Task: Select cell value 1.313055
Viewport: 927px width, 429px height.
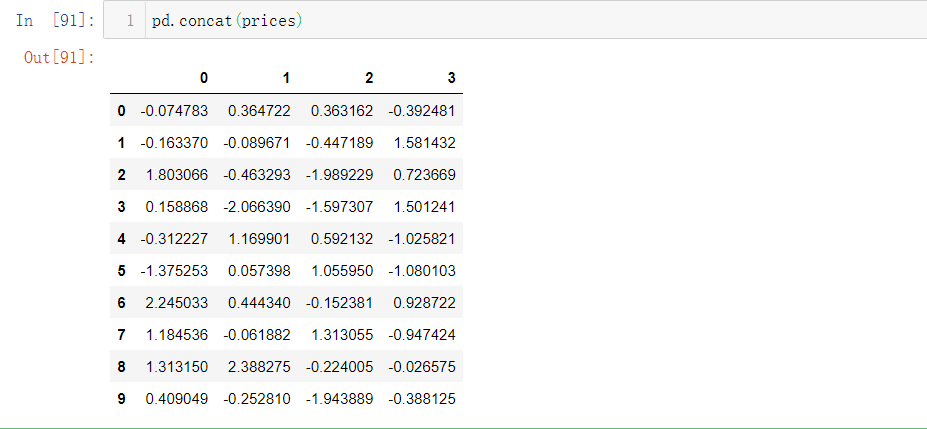Action: point(342,335)
